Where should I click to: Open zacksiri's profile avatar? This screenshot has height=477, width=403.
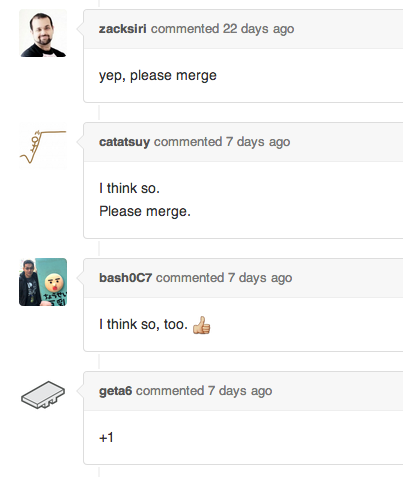click(43, 33)
